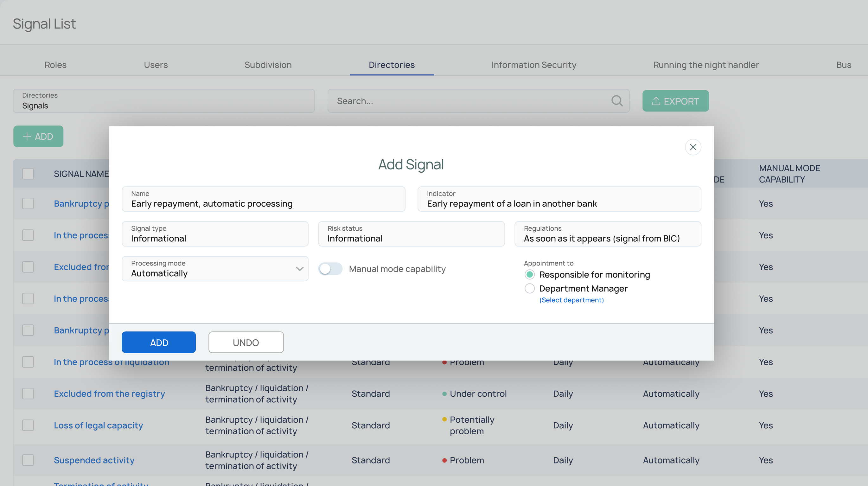Click the Select department link

coord(571,300)
